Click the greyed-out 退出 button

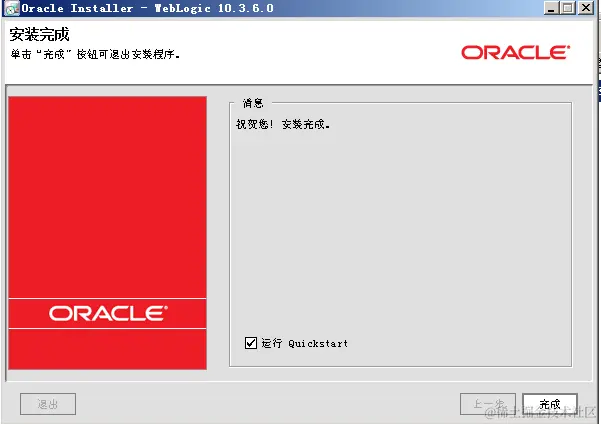pos(48,404)
